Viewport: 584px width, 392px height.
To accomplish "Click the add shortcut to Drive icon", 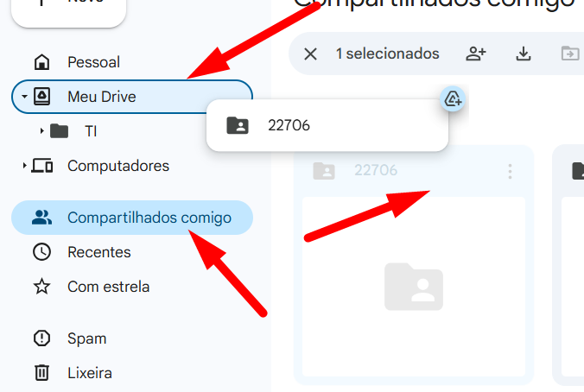I will pyautogui.click(x=453, y=100).
